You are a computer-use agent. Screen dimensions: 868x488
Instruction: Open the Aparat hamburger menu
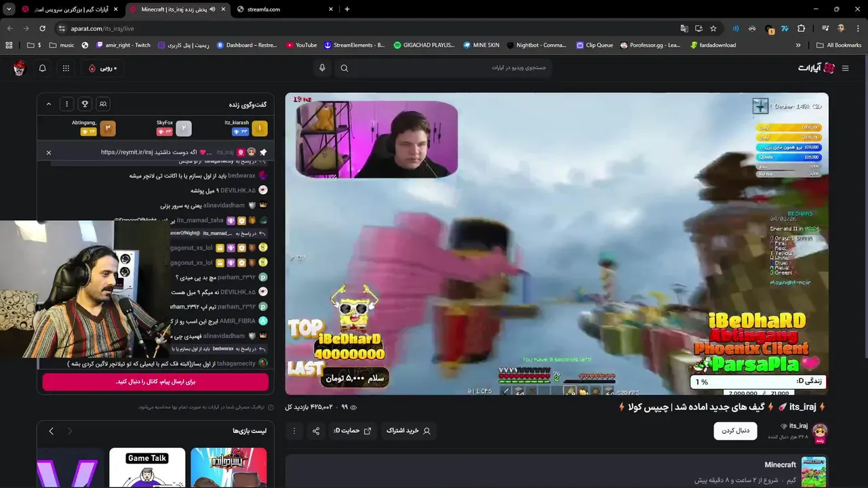[x=845, y=68]
